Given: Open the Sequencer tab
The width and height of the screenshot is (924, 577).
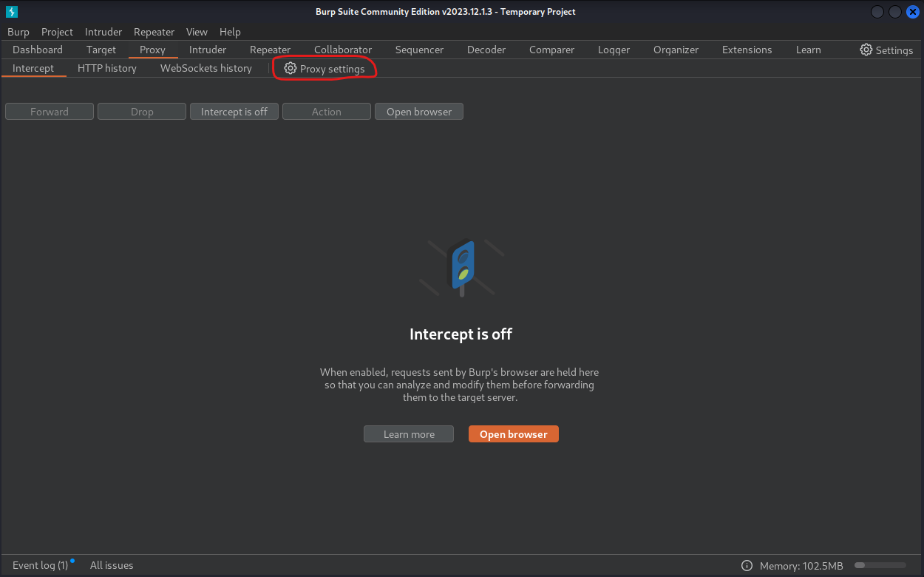Looking at the screenshot, I should click(x=419, y=50).
